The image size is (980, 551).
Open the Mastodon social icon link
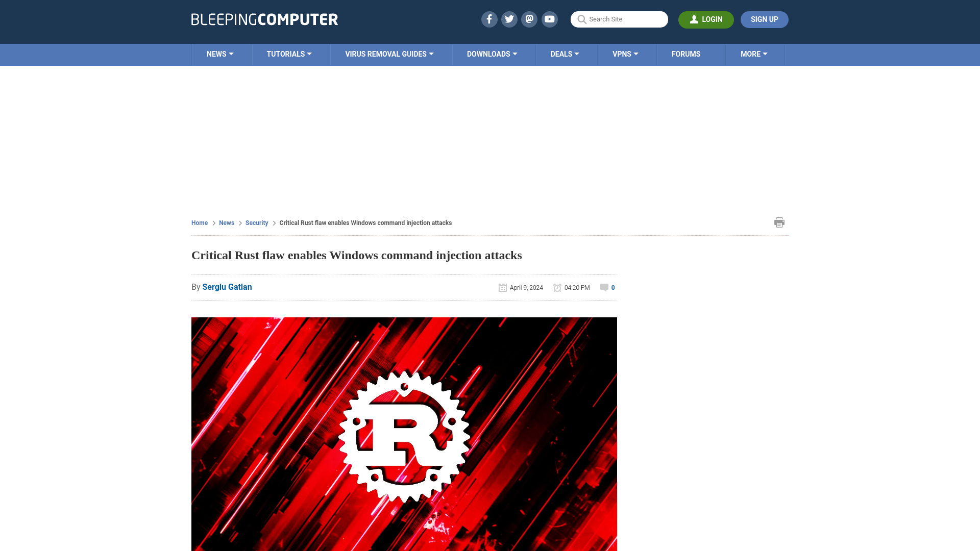tap(530, 19)
